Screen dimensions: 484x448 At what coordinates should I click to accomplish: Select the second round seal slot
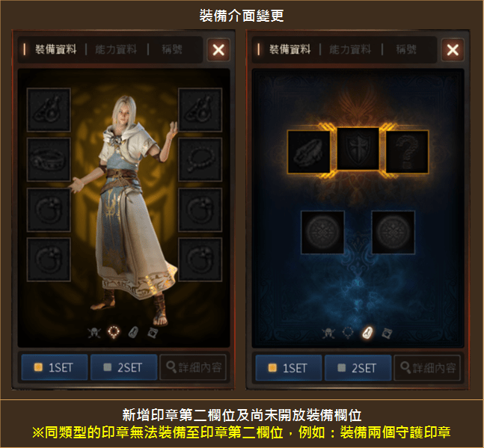click(393, 233)
